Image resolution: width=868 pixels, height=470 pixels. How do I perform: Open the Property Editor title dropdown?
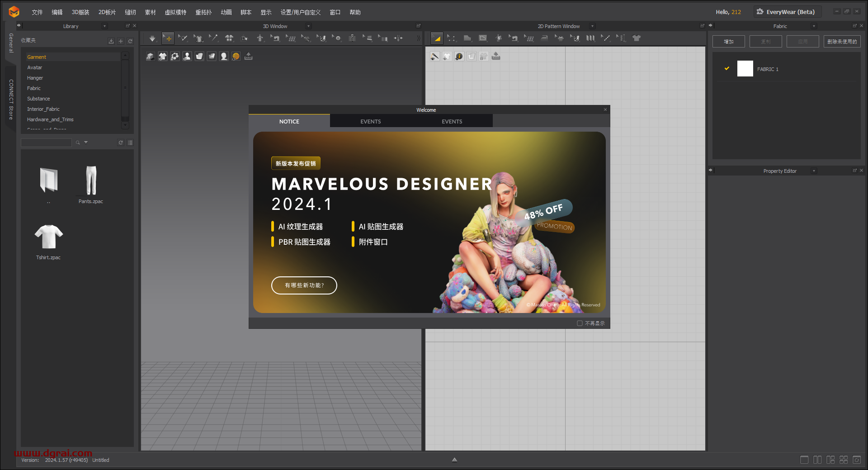point(814,171)
